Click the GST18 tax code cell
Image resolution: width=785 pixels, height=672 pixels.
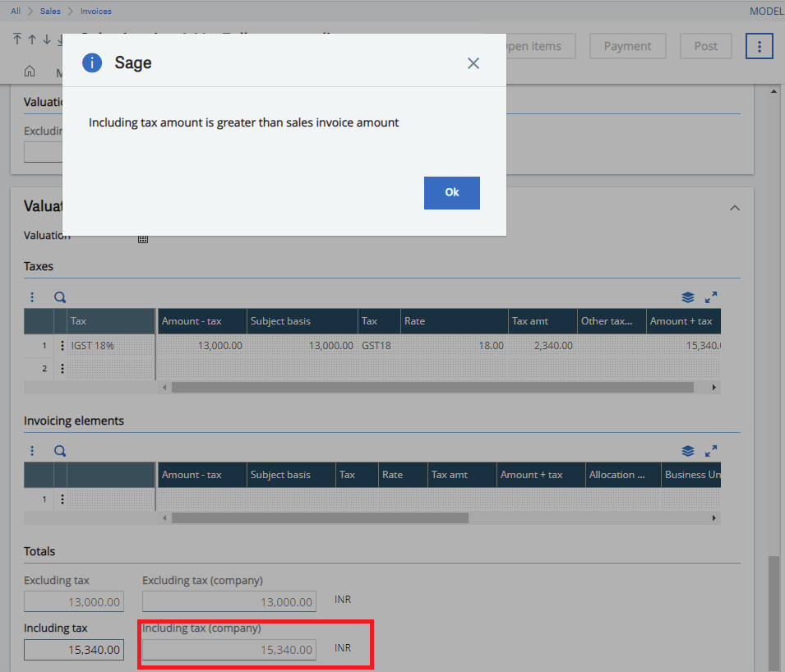pos(379,345)
